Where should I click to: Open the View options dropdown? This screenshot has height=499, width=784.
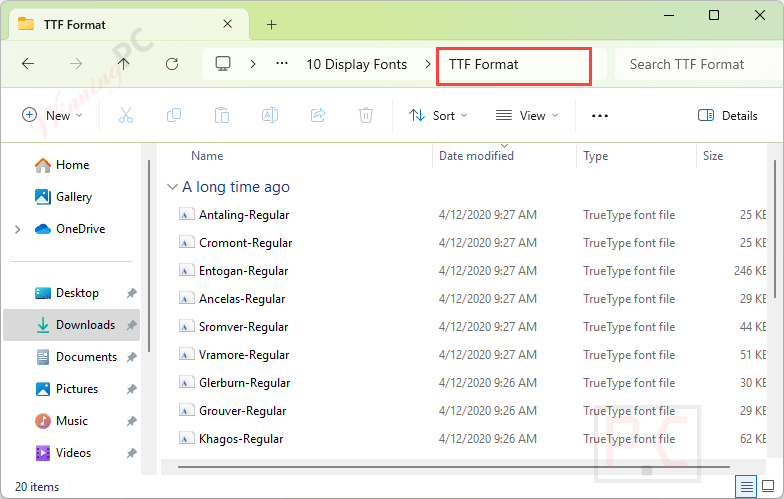point(527,116)
